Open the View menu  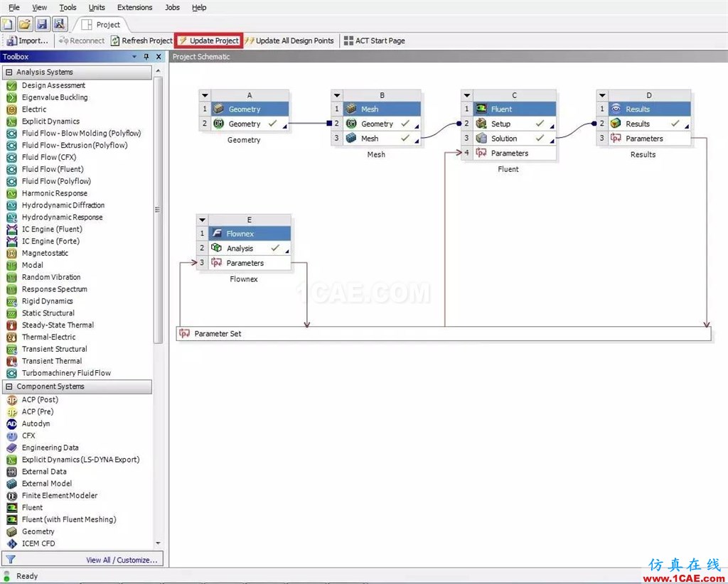coord(40,7)
